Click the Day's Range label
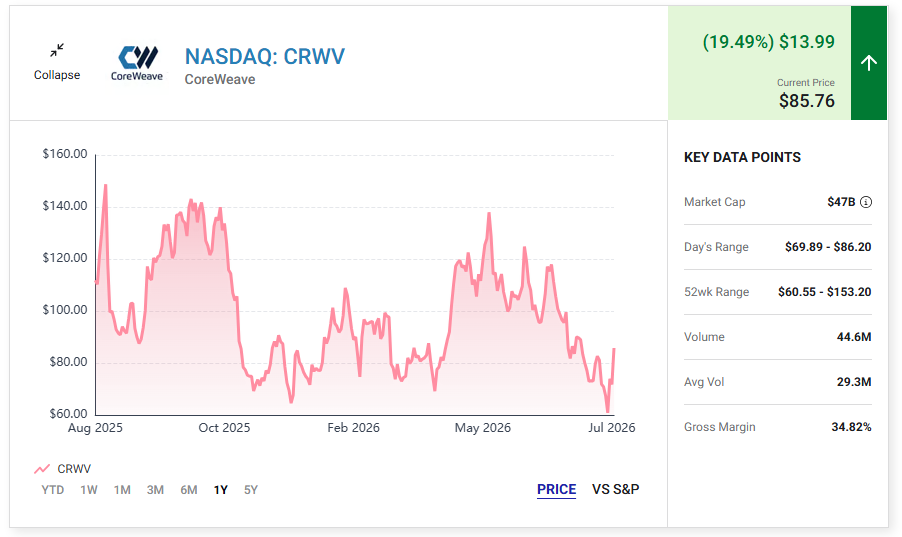Viewport: 902px width, 537px height. click(716, 247)
